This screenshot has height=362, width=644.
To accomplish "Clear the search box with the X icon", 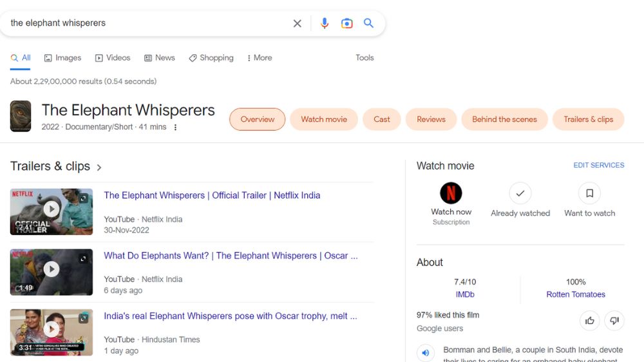I will click(297, 23).
